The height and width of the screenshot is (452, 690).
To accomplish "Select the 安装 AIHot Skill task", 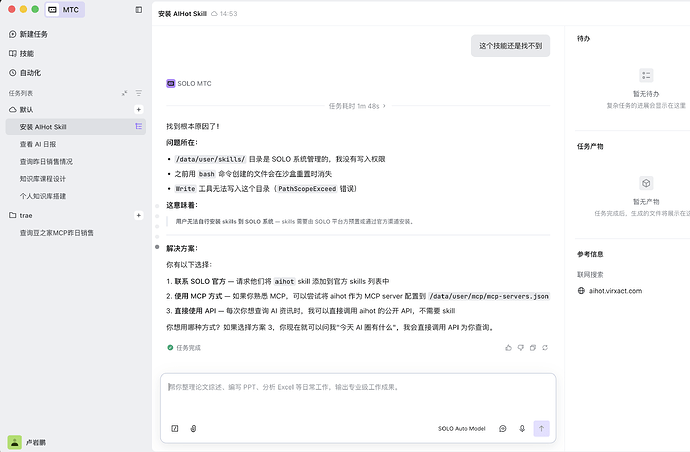I will [x=76, y=127].
